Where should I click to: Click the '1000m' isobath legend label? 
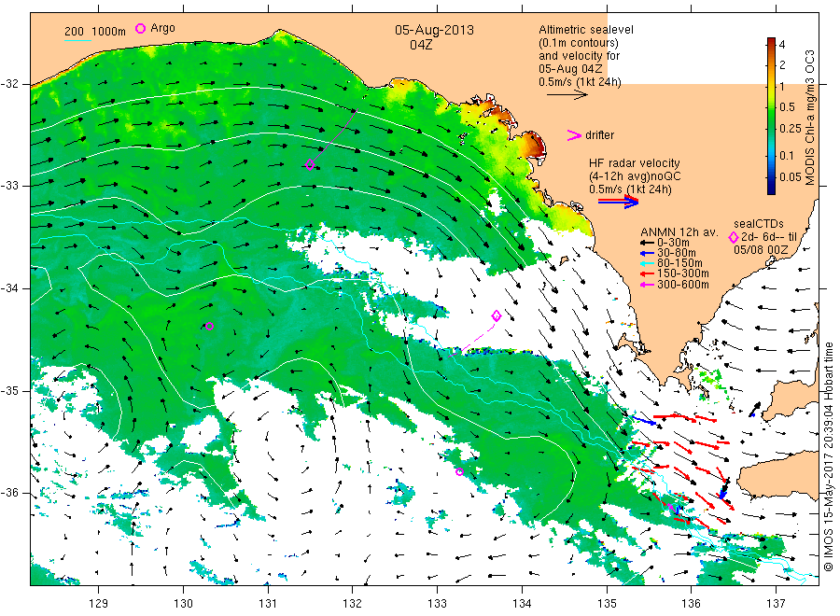click(x=109, y=32)
